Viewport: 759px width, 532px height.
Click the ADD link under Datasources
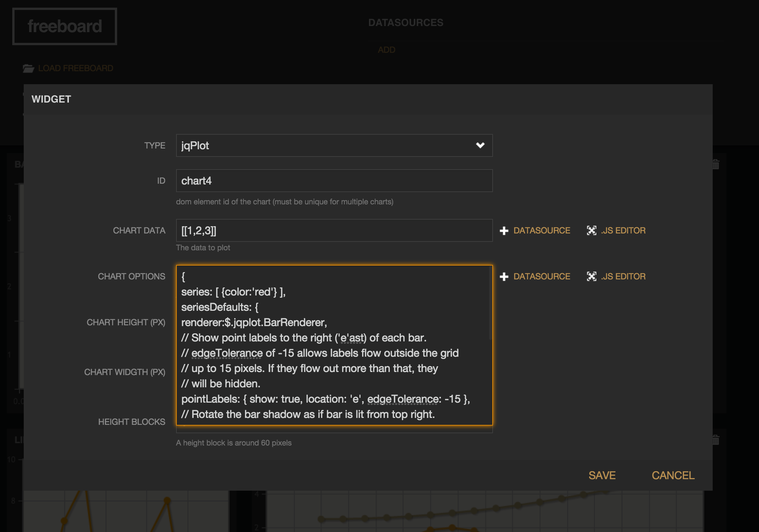pos(386,50)
